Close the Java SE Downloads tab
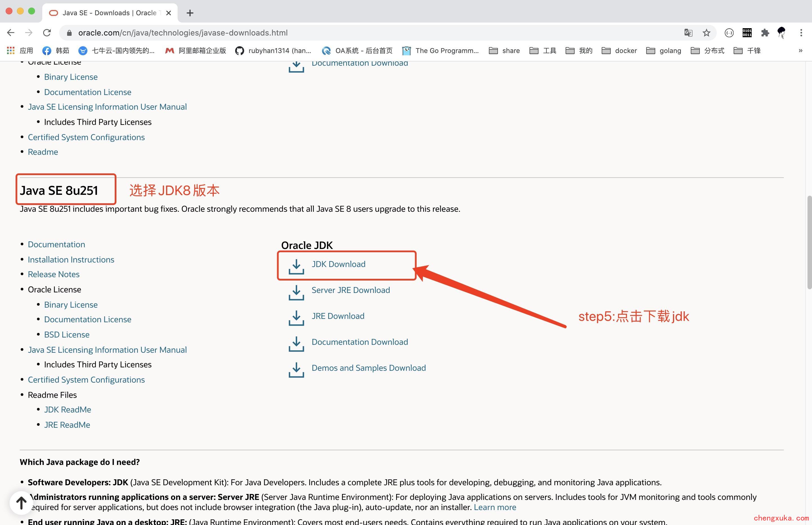 coord(168,13)
